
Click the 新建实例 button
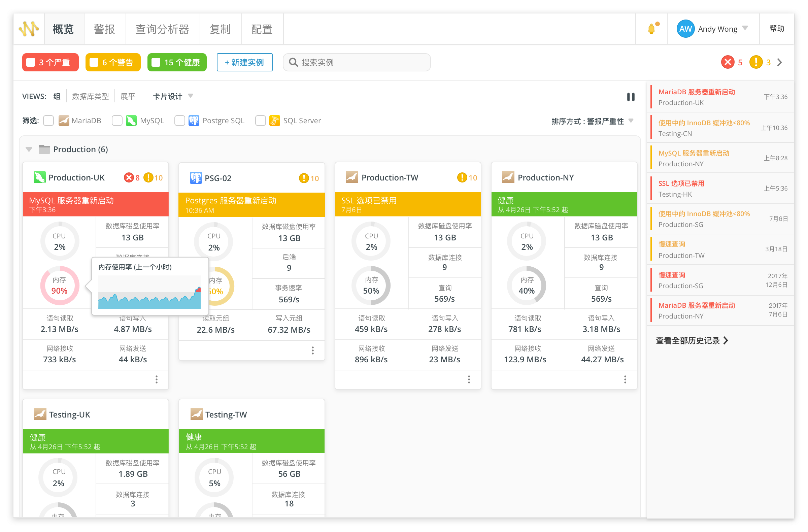tap(244, 63)
